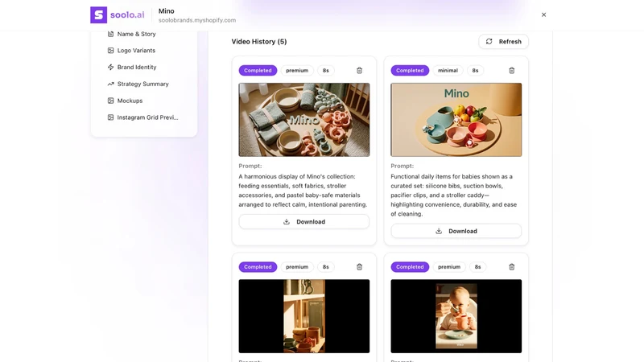Click the refresh arrows icon
This screenshot has height=362, width=644.
pos(489,42)
